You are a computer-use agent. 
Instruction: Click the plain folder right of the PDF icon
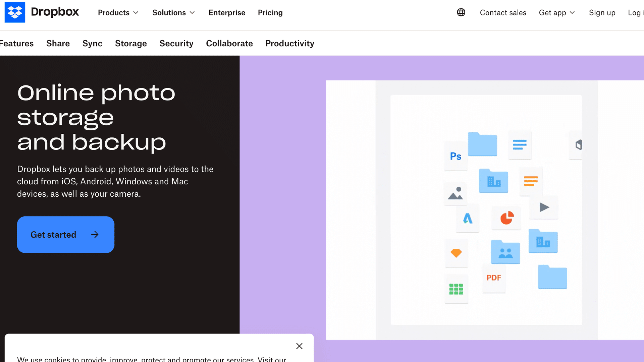552,277
